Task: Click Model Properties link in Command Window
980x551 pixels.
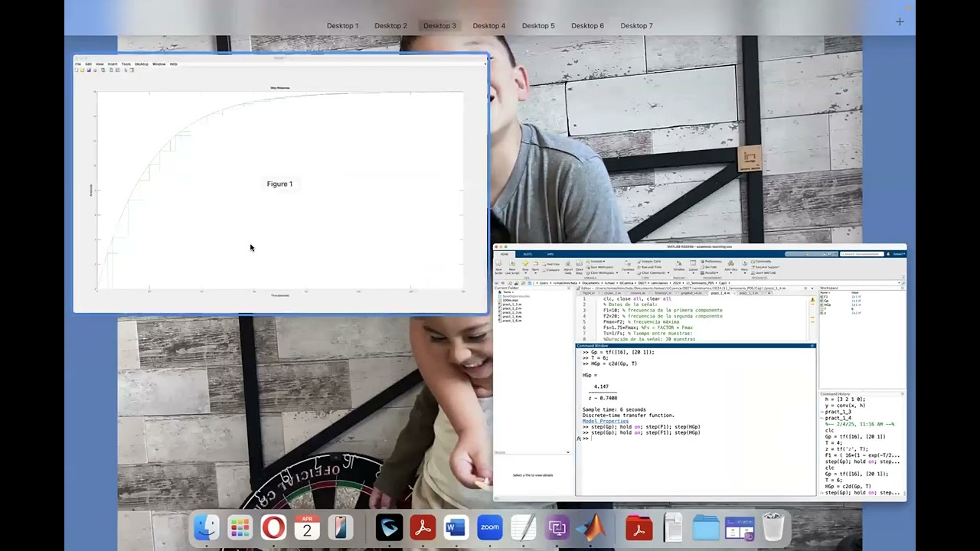Action: [605, 422]
